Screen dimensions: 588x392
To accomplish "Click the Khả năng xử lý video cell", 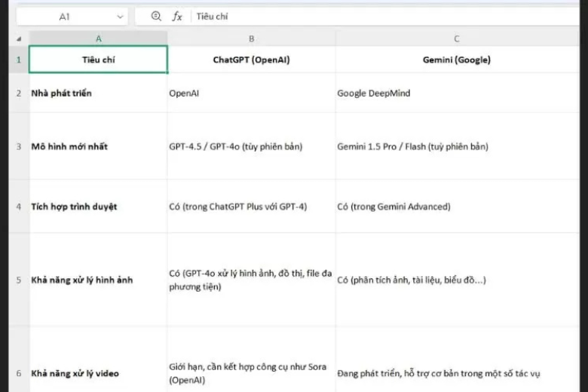I will click(x=98, y=373).
